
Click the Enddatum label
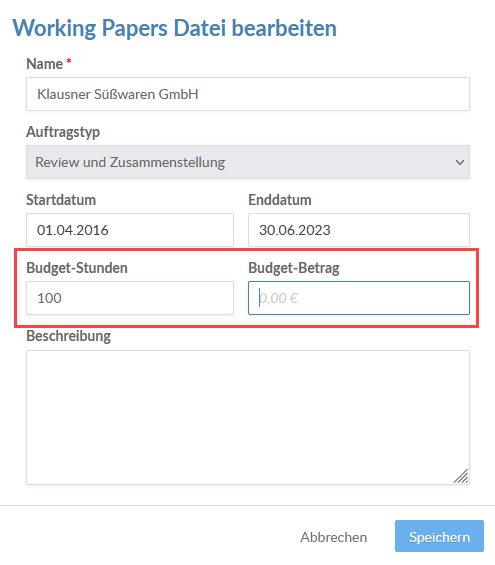(280, 200)
